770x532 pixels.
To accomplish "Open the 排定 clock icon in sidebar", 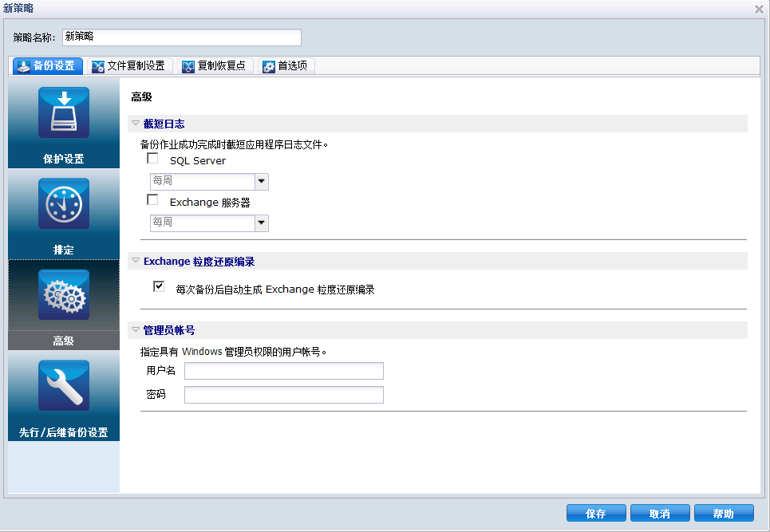I will (63, 203).
